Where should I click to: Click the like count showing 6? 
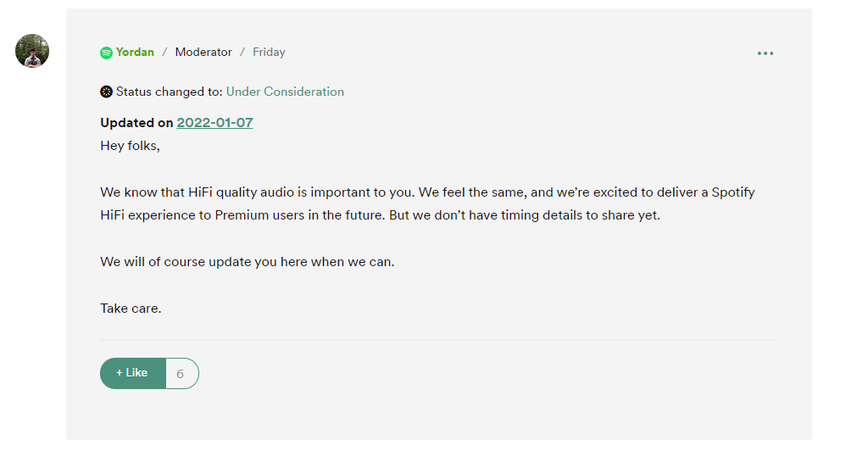click(181, 373)
